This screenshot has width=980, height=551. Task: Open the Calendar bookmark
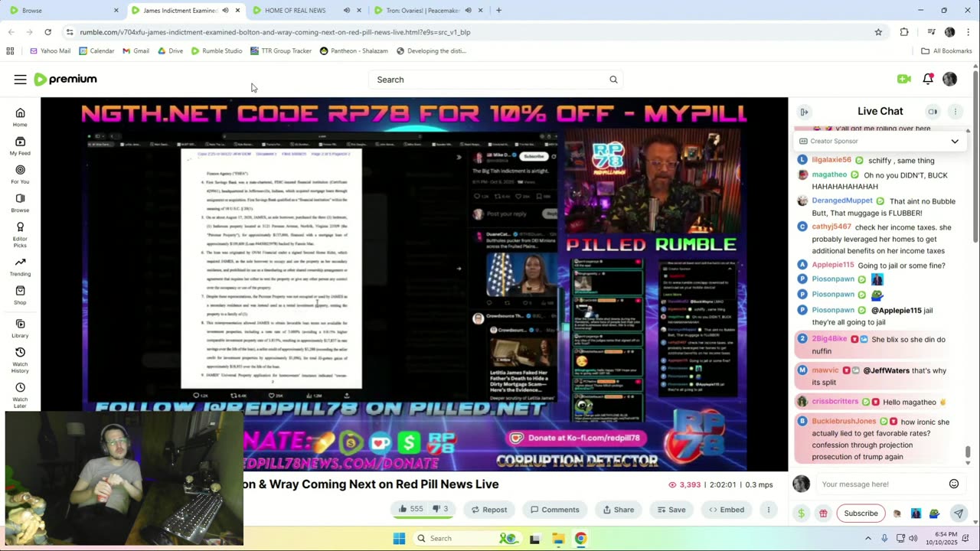tap(96, 51)
